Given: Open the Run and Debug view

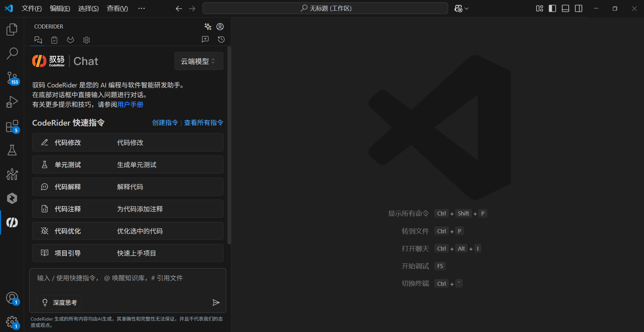Looking at the screenshot, I should pyautogui.click(x=12, y=102).
